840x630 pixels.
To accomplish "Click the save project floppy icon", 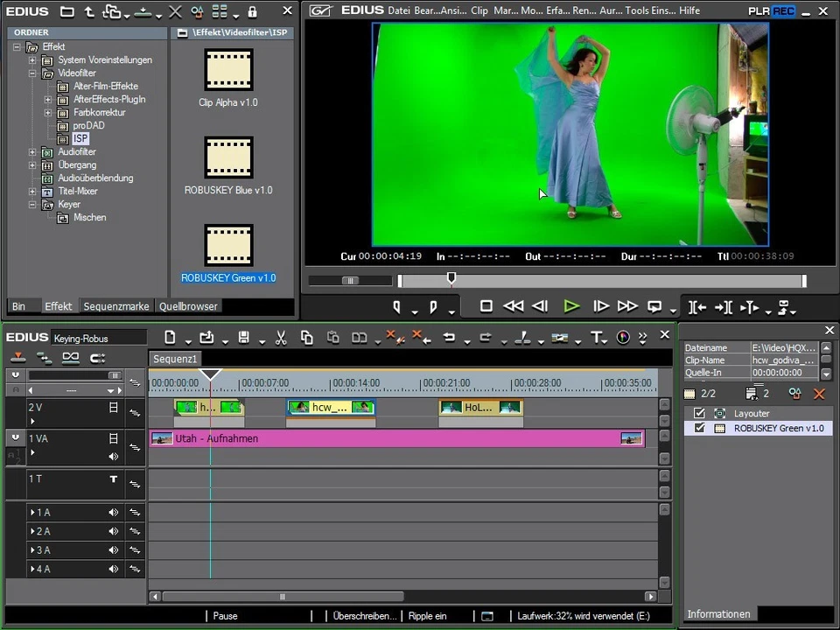I will (x=243, y=338).
